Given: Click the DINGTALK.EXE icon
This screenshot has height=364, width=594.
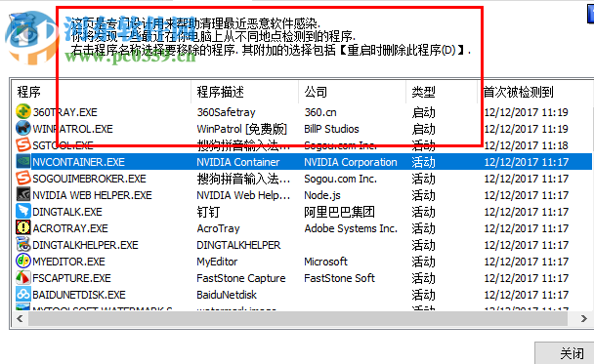Looking at the screenshot, I should coord(23,212).
